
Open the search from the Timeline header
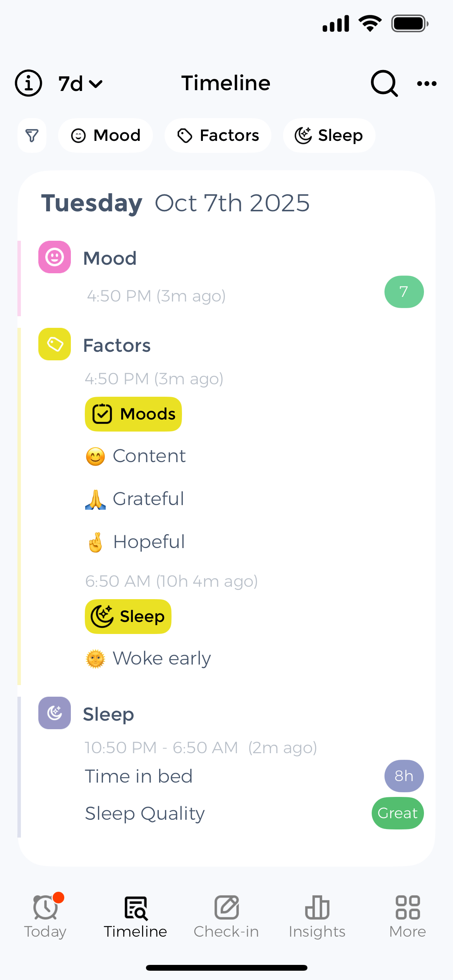tap(384, 83)
